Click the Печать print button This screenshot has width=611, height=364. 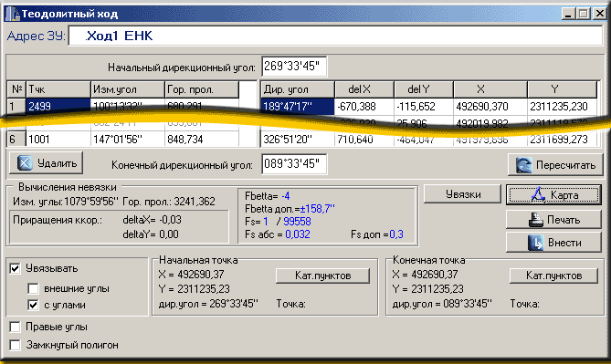553,220
